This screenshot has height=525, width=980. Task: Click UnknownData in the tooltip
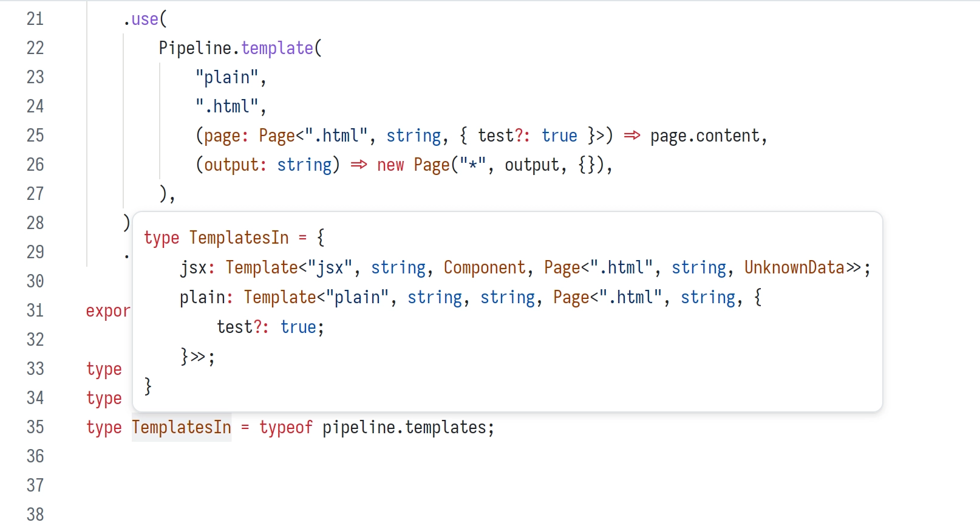coord(794,267)
